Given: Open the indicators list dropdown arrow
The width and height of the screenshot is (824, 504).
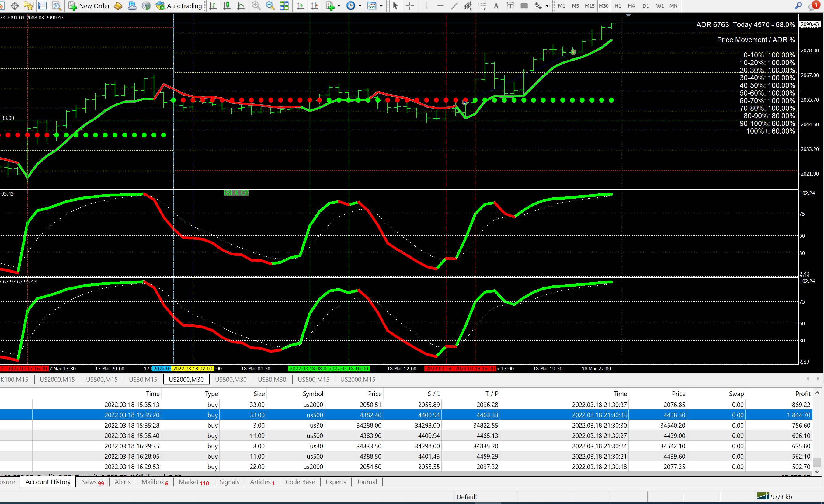Looking at the screenshot, I should (339, 6).
